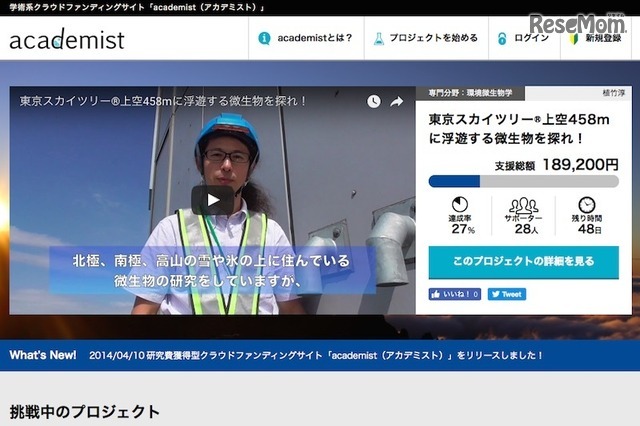The width and height of the screenshot is (640, 426).
Task: Click the 挑戦中のプロジェクト heading
Action: [84, 412]
